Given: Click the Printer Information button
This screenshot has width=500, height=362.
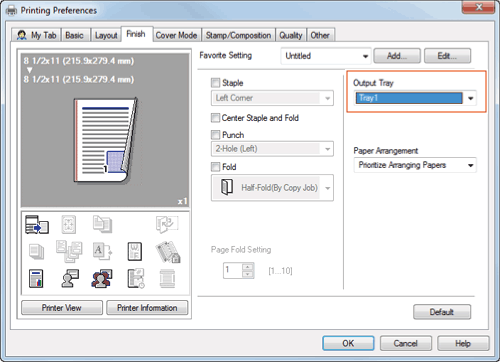Looking at the screenshot, I should (147, 308).
